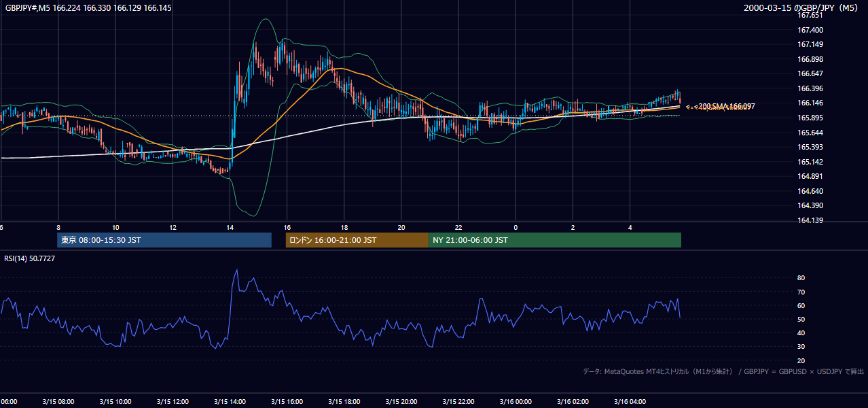Click bottom timeline label 3/16 02:00
The image size is (868, 408).
573,401
